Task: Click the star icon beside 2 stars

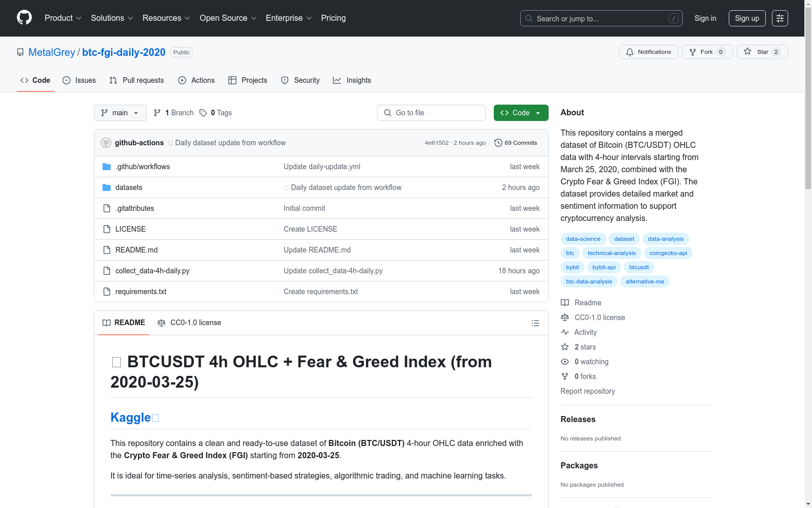Action: click(565, 347)
